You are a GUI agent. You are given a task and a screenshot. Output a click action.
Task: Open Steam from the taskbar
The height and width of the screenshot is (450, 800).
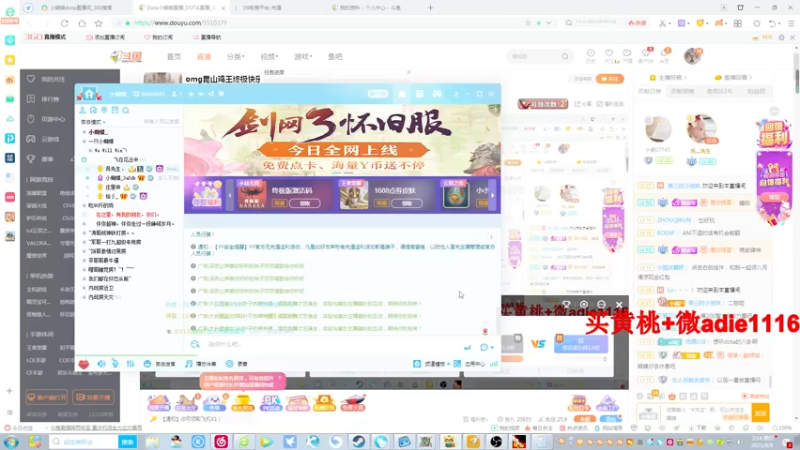click(359, 442)
